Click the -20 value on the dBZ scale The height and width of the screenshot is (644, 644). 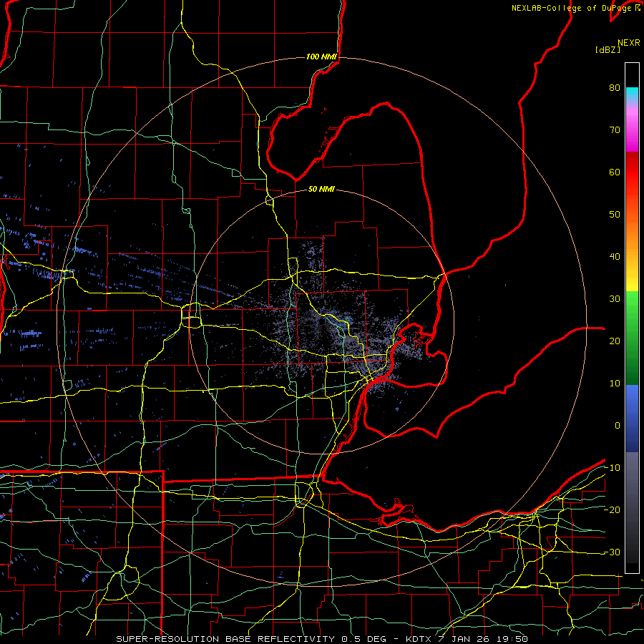coord(612,509)
